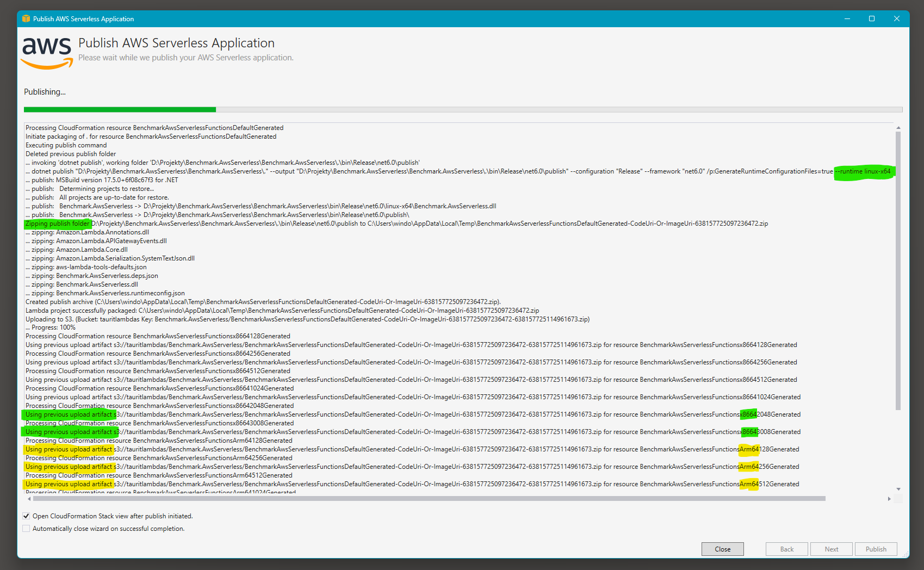Click highlighted 'x8664' in the x86642048Generated line
This screenshot has width=924, height=570.
[749, 414]
